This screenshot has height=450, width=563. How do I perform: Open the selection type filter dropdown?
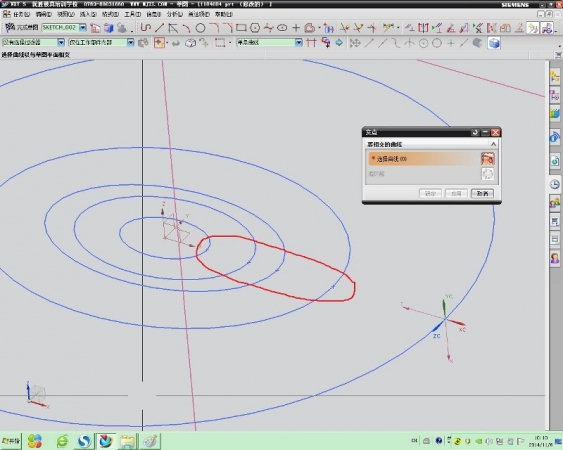61,42
